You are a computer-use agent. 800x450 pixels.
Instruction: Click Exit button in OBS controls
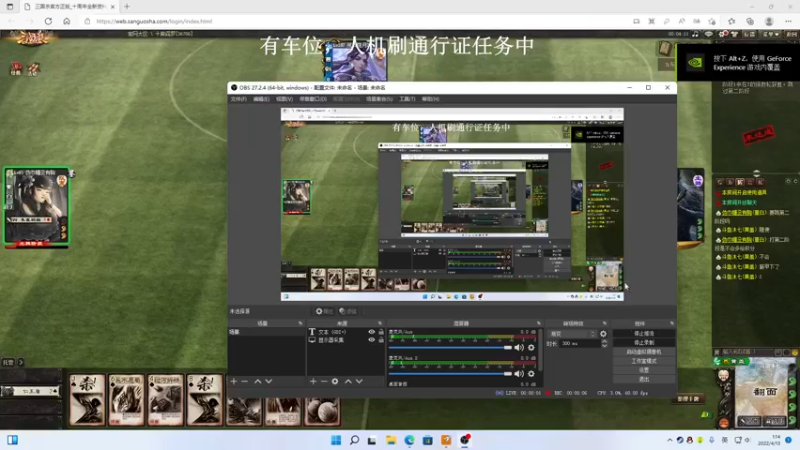pos(644,379)
